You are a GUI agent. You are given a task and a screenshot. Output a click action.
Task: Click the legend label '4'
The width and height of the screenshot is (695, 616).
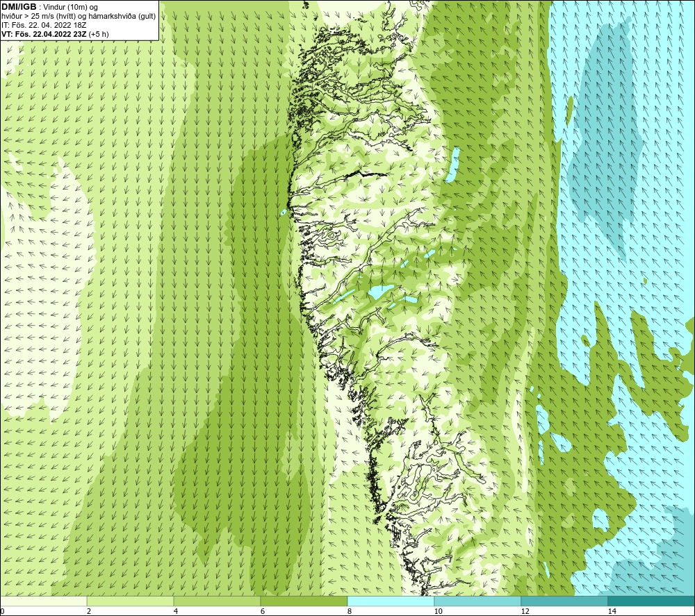pos(176,612)
